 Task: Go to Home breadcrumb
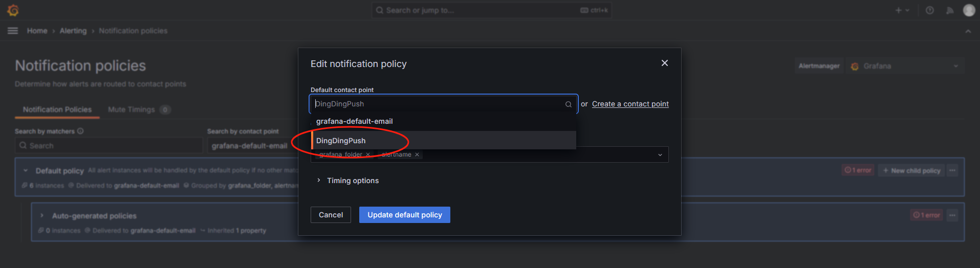click(37, 31)
